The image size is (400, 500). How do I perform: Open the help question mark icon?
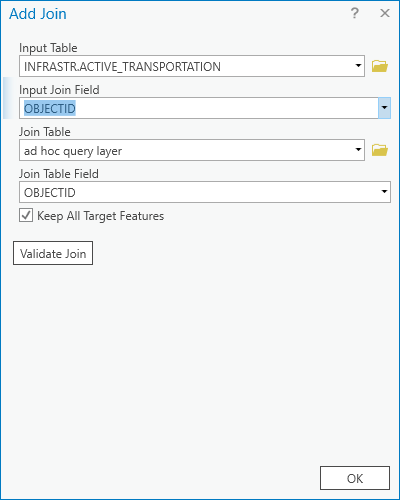355,14
